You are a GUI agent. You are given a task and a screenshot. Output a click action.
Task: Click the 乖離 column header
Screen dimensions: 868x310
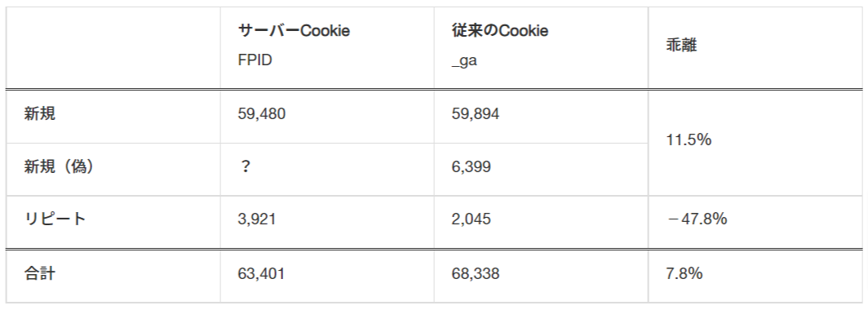[x=681, y=46]
